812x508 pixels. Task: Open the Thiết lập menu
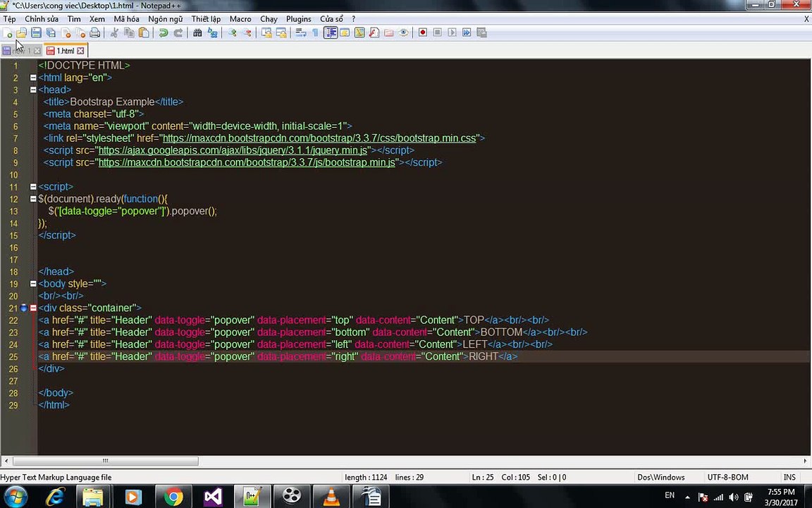(206, 18)
